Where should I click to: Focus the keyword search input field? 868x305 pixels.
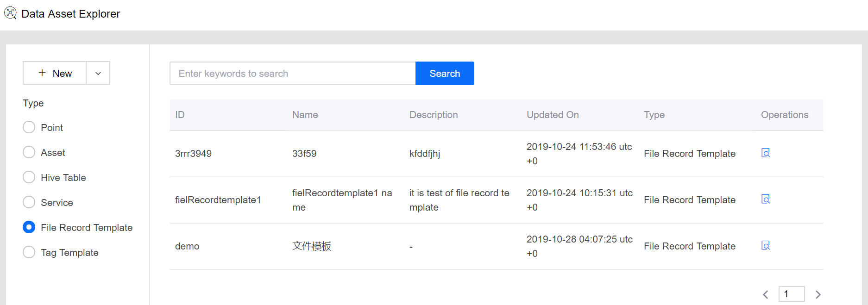[x=292, y=74]
